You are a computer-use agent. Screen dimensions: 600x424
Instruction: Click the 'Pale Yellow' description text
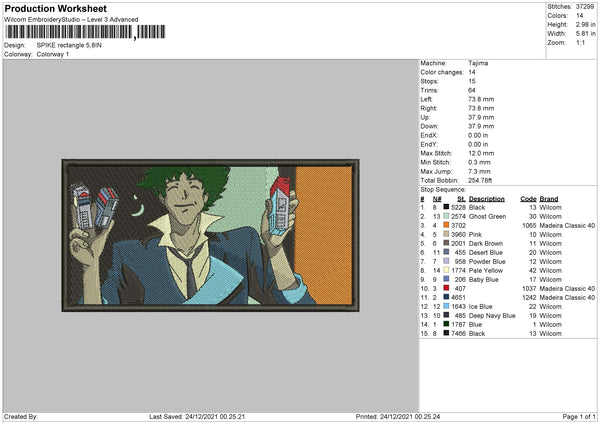point(486,270)
